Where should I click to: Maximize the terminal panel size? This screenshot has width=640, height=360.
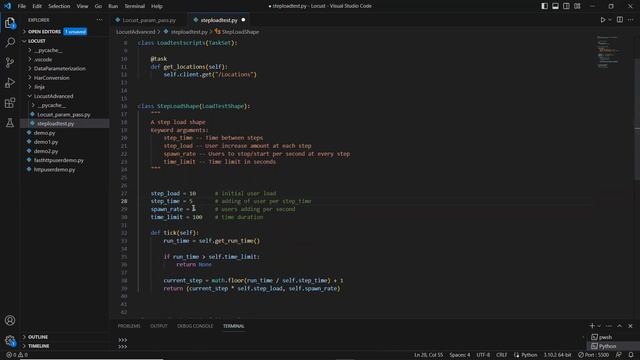coord(620,326)
